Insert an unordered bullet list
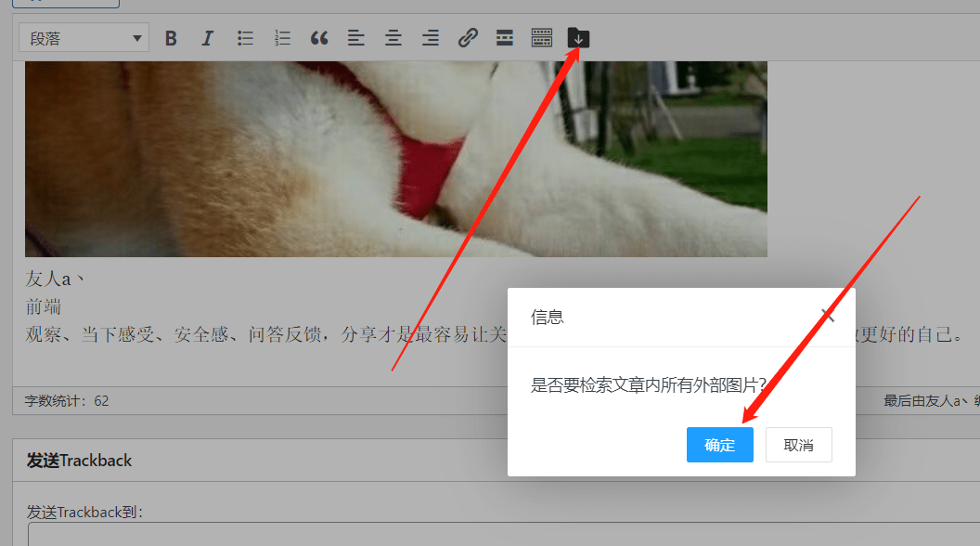This screenshot has width=980, height=546. pos(245,37)
